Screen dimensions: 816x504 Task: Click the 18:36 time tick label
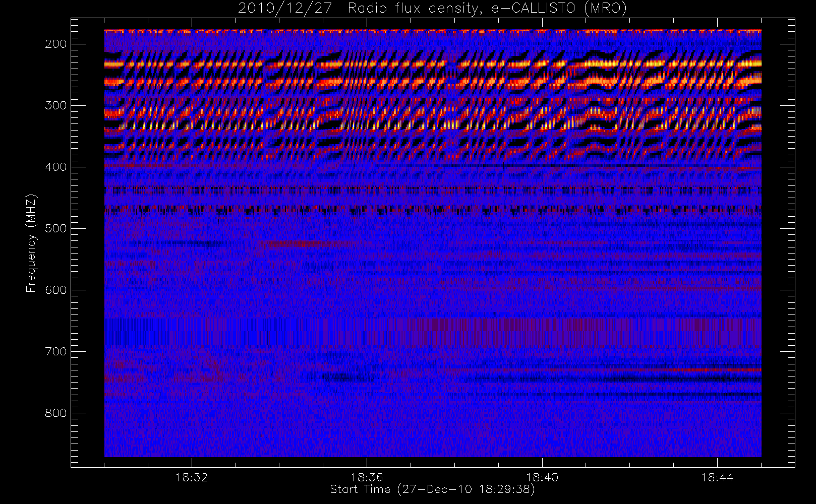(367, 477)
